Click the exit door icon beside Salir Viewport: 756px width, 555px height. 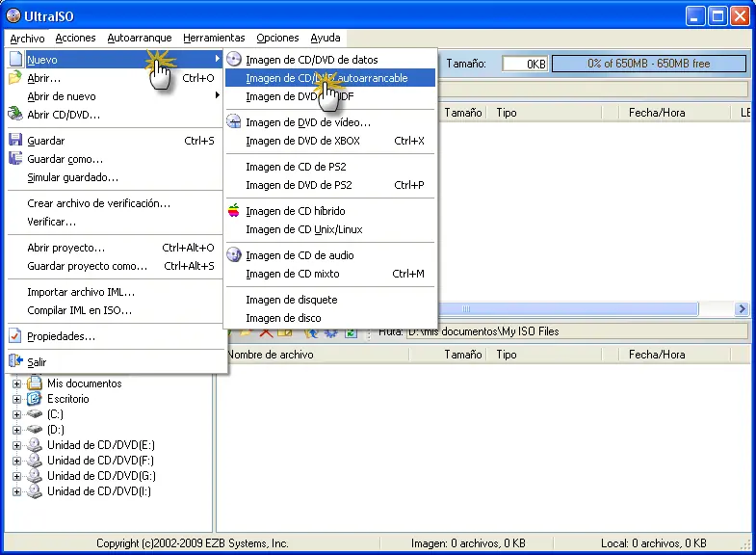tap(16, 360)
